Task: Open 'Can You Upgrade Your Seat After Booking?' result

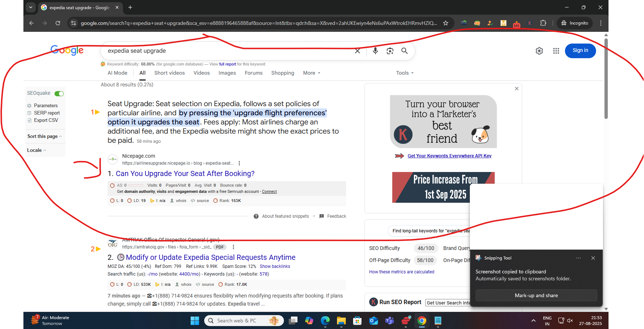Action: [185, 174]
